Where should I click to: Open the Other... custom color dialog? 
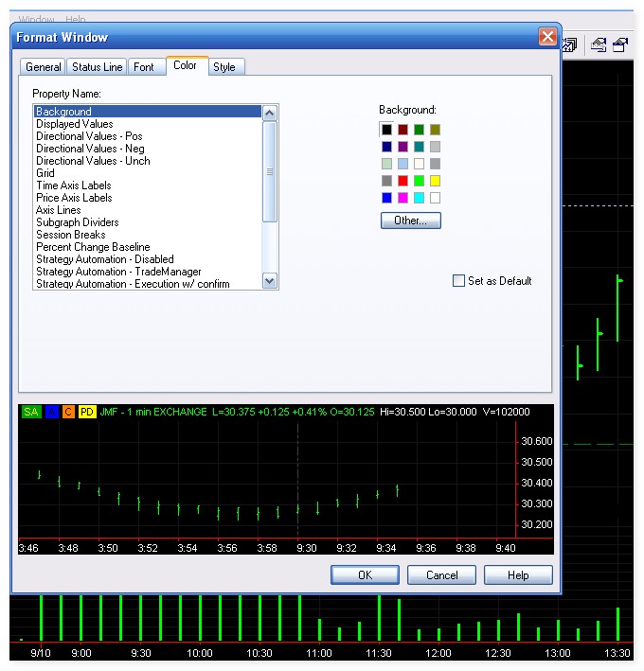tap(411, 221)
